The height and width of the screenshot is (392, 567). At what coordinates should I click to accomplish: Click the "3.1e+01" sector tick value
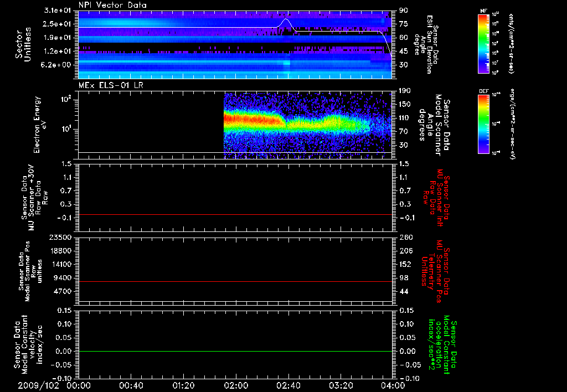[58, 11]
